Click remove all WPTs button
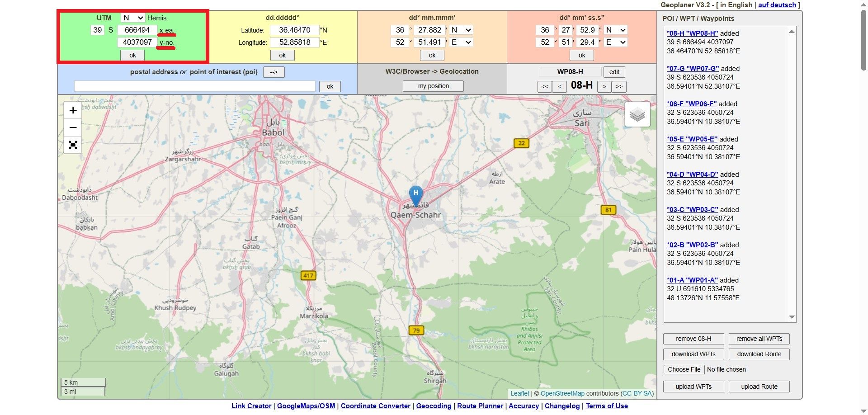Screen dimensions: 868x415 759,339
